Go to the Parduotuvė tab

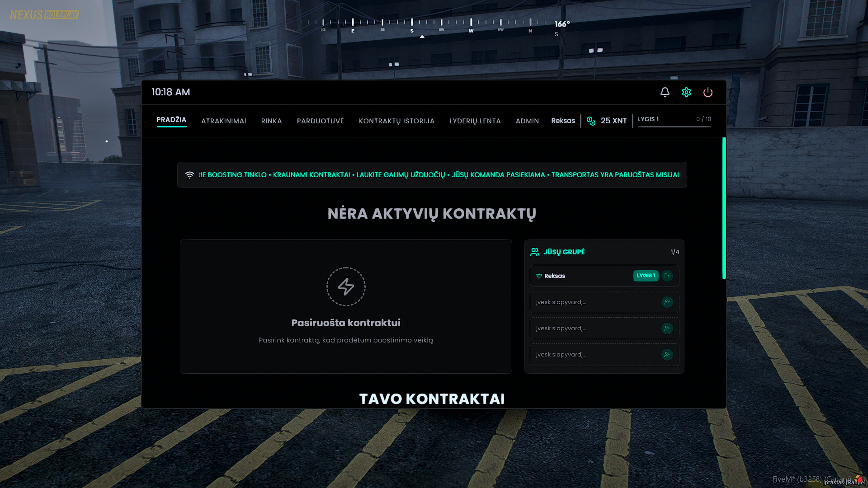[320, 121]
